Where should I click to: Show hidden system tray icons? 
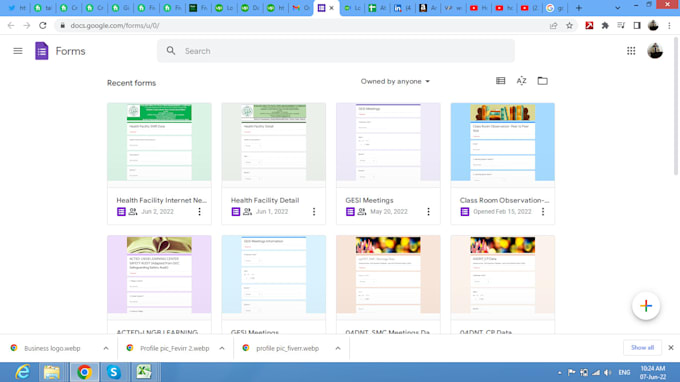[x=559, y=372]
